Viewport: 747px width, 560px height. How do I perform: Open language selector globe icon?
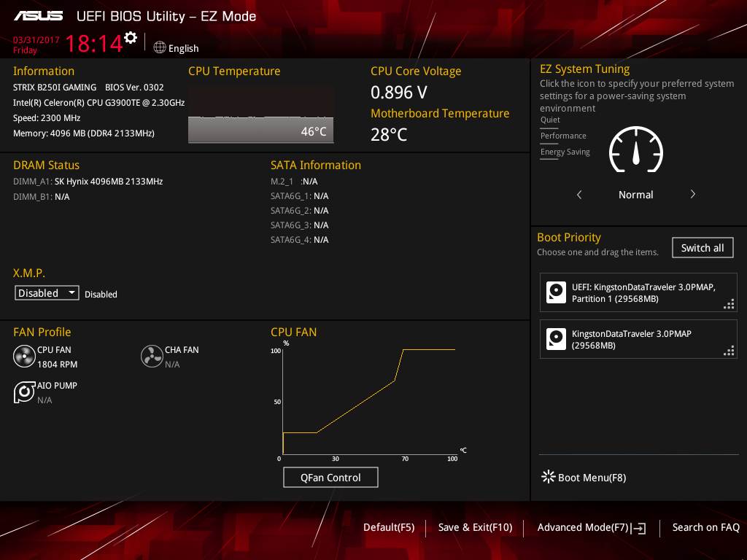point(160,47)
